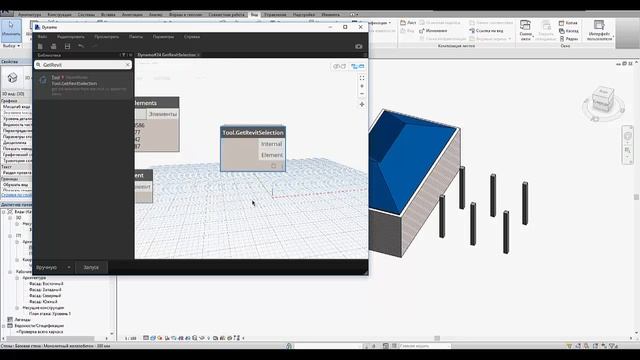The height and width of the screenshot is (360, 640).
Task: Expand the Ведомости/Спецификации tree node
Action: click(4, 326)
